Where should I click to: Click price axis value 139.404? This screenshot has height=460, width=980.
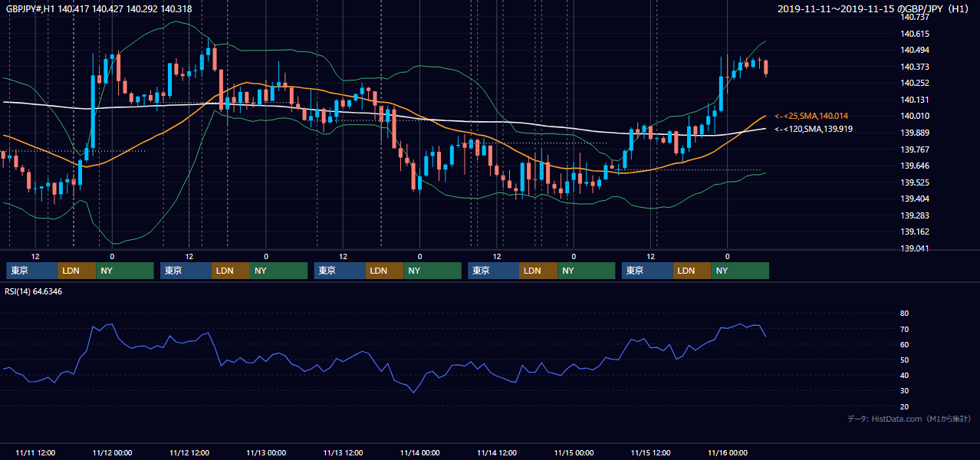915,199
